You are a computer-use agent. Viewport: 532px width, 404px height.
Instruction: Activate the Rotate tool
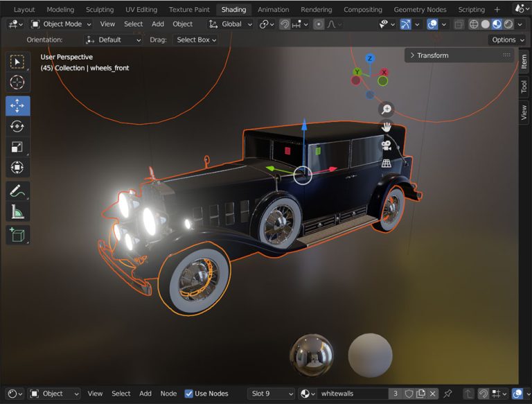click(x=17, y=126)
